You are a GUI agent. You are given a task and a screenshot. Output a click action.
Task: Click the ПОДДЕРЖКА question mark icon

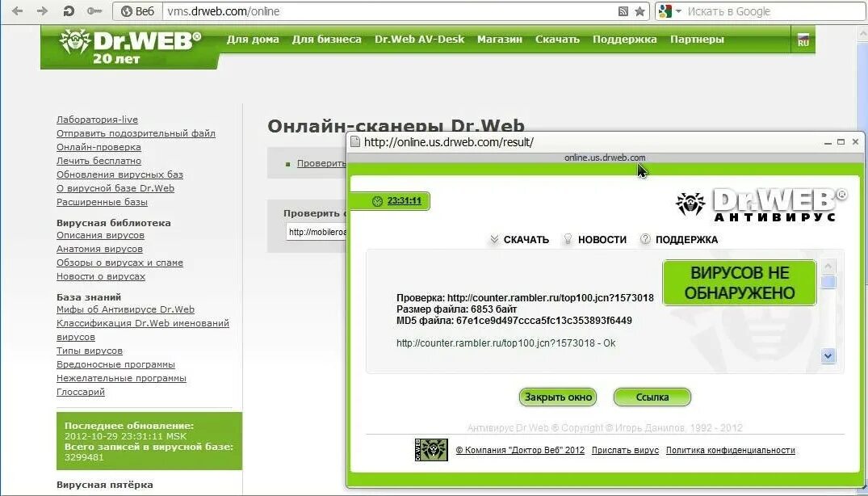click(645, 239)
